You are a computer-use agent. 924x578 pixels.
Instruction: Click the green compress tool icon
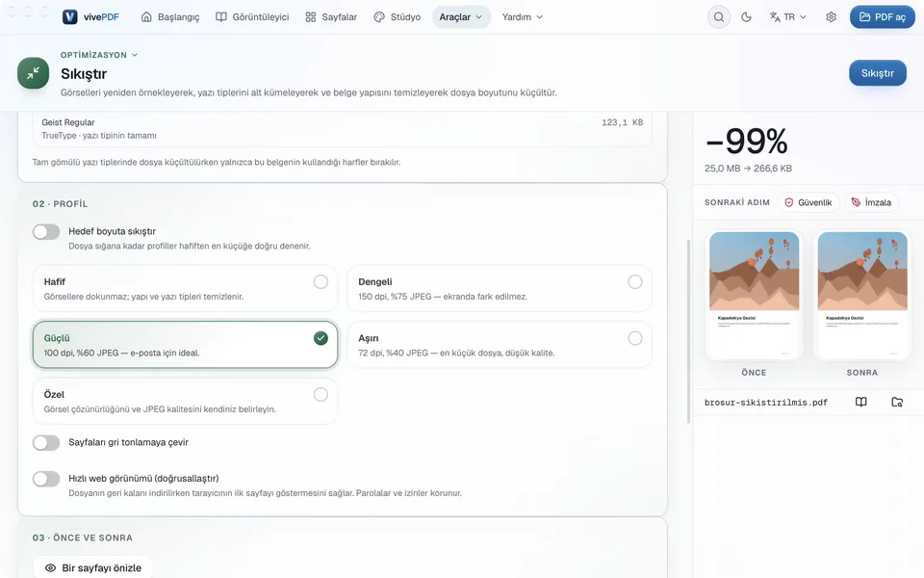click(33, 73)
